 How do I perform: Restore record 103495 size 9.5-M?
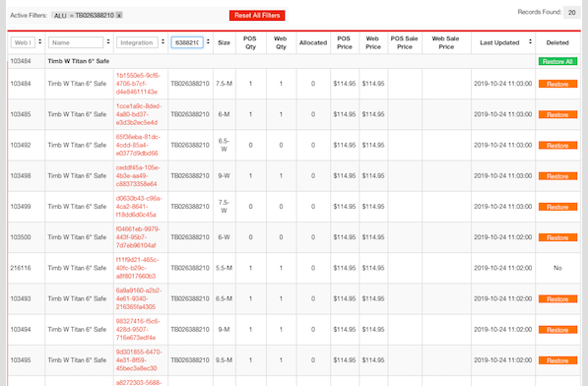click(557, 360)
